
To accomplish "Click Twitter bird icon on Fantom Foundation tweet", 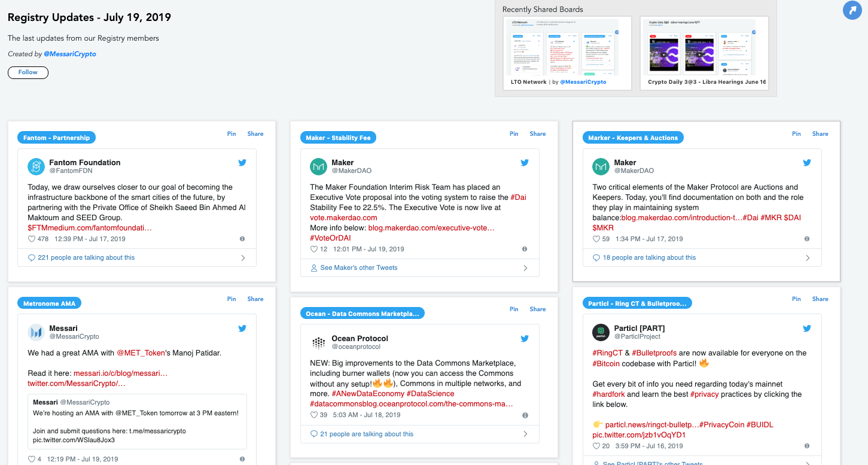I will coord(242,162).
